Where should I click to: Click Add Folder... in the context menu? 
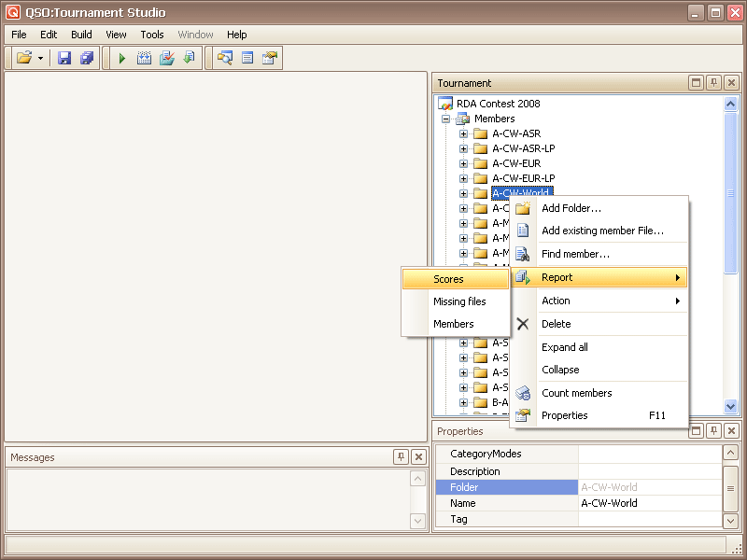pos(571,208)
